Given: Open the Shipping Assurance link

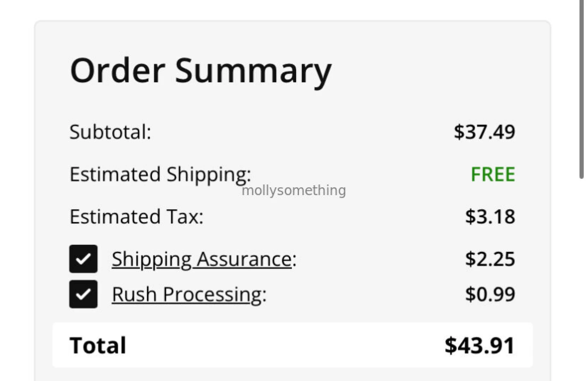Looking at the screenshot, I should [x=202, y=259].
